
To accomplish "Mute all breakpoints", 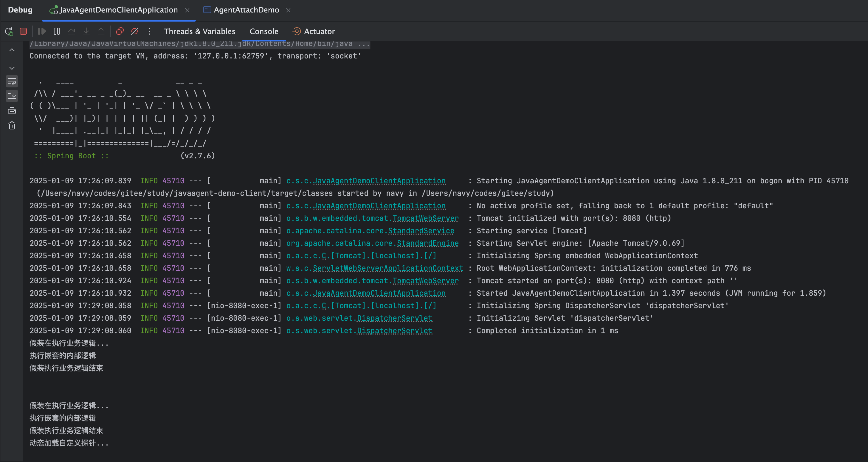I will click(135, 31).
